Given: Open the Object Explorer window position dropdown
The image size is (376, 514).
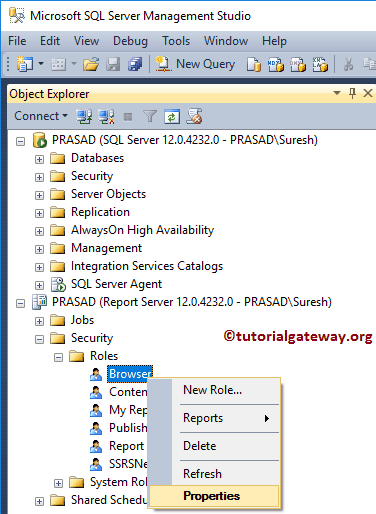Looking at the screenshot, I should click(x=337, y=93).
